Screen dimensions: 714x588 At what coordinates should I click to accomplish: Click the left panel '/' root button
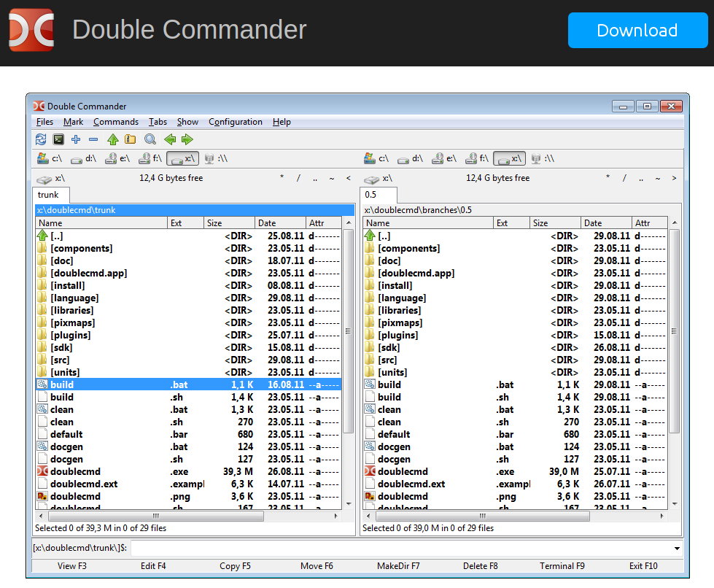[298, 178]
